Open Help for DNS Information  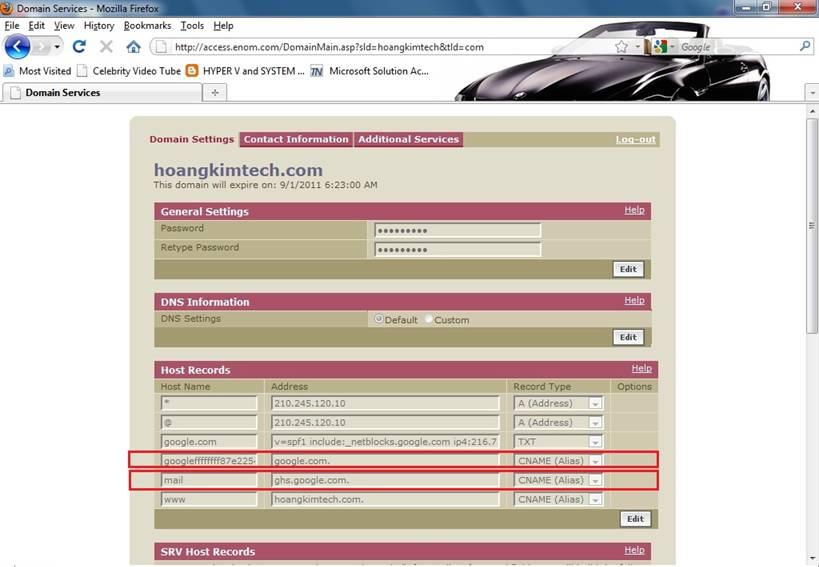pyautogui.click(x=634, y=300)
